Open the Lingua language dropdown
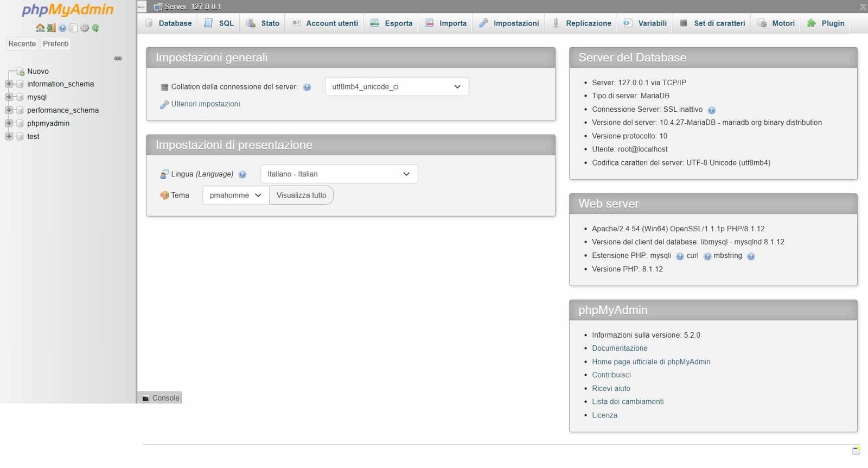Image resolution: width=868 pixels, height=468 pixels. tap(339, 174)
